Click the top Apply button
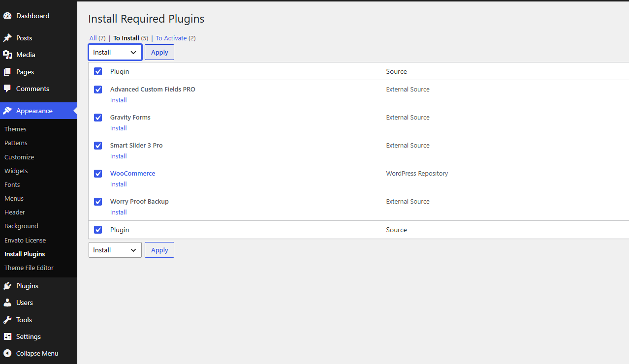The height and width of the screenshot is (364, 629). pyautogui.click(x=159, y=52)
